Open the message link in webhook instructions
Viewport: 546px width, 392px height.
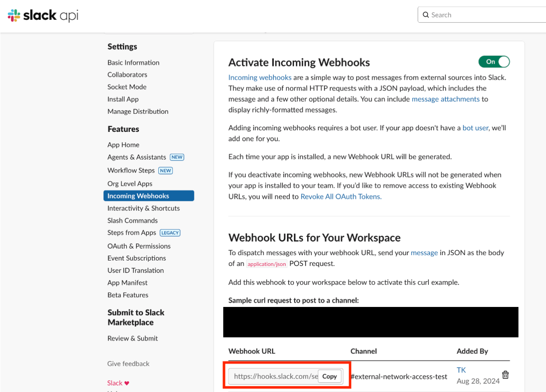(x=424, y=253)
